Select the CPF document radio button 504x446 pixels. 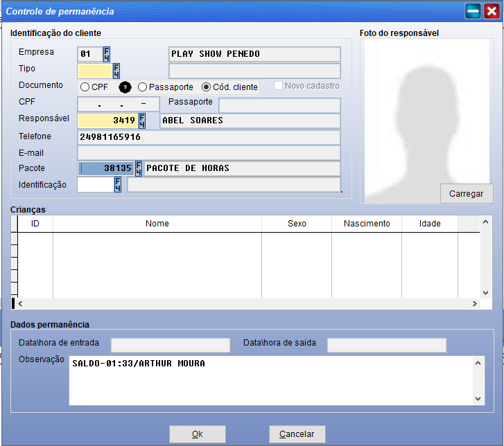coord(85,87)
